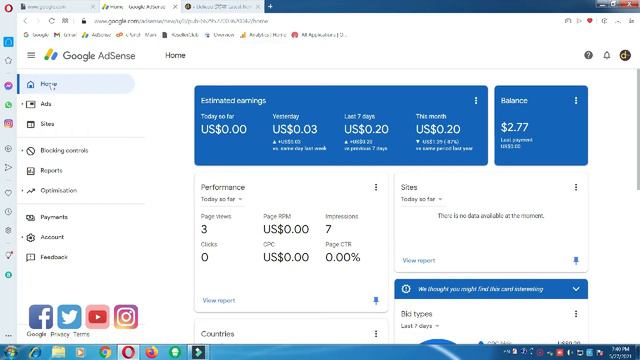The height and width of the screenshot is (360, 640).
Task: Open the AdSense hamburger main menu
Action: [x=31, y=55]
